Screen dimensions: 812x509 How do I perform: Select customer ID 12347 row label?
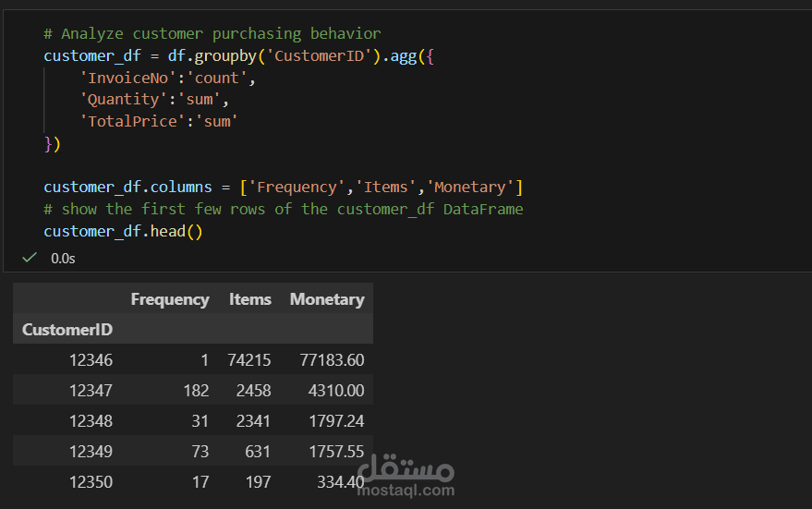click(91, 391)
